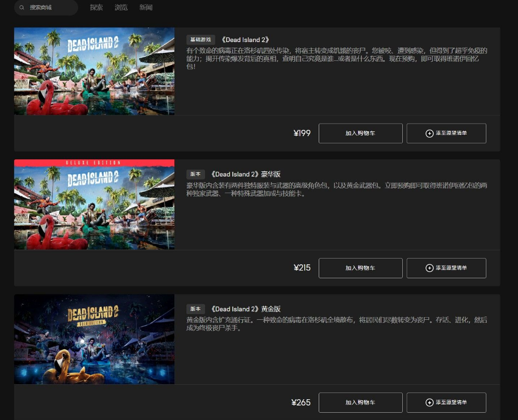518x420 pixels.
Task: Click the ¥199 price text
Action: 302,133
